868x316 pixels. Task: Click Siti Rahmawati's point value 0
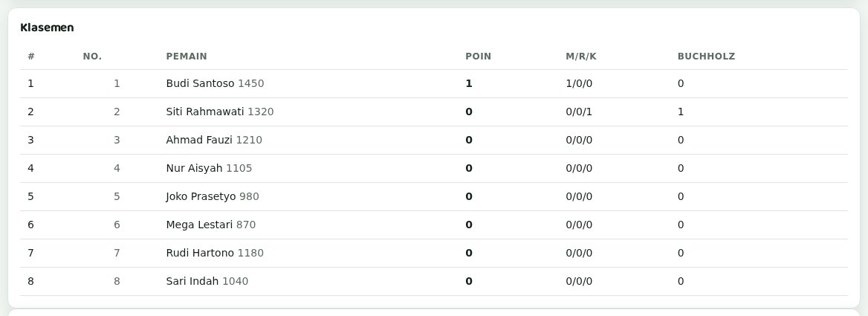(x=469, y=112)
